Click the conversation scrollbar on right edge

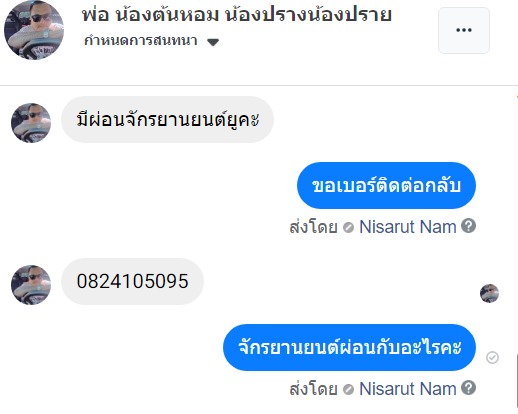pos(516,381)
